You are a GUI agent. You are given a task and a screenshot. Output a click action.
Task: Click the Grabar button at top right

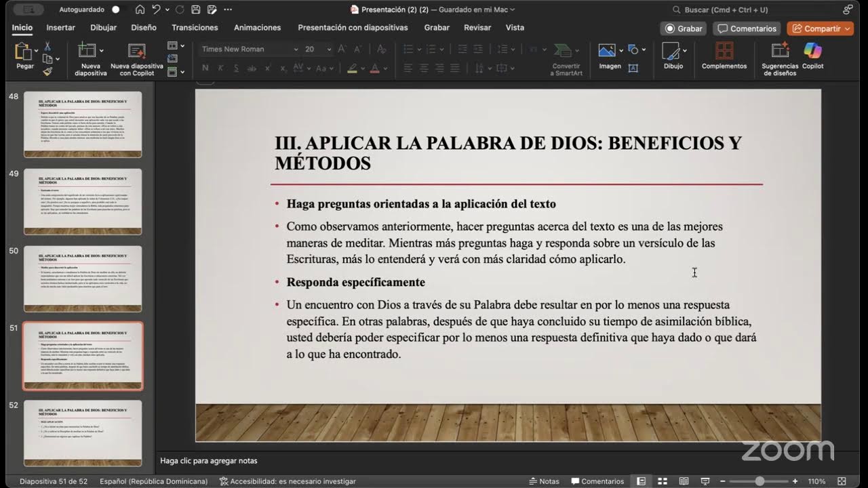point(684,28)
